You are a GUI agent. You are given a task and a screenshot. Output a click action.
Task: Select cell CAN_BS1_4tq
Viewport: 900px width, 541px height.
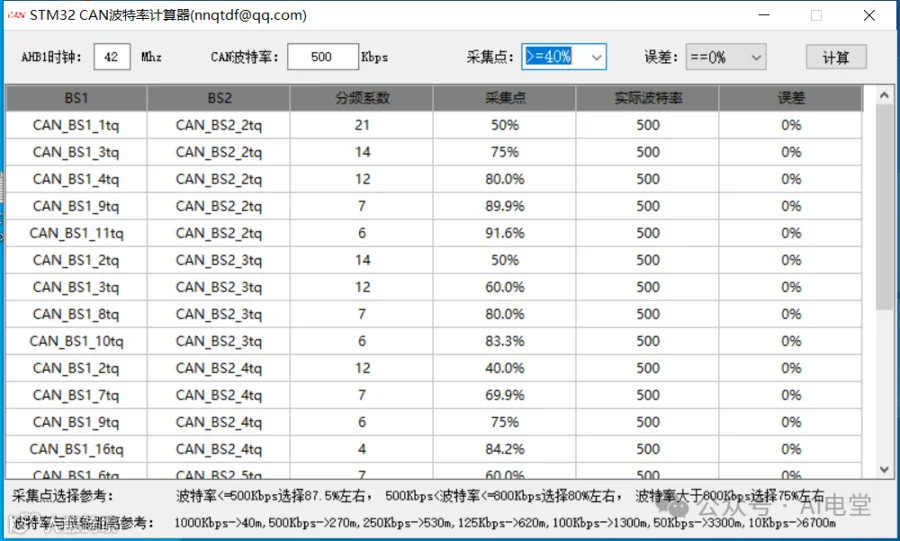coord(76,179)
